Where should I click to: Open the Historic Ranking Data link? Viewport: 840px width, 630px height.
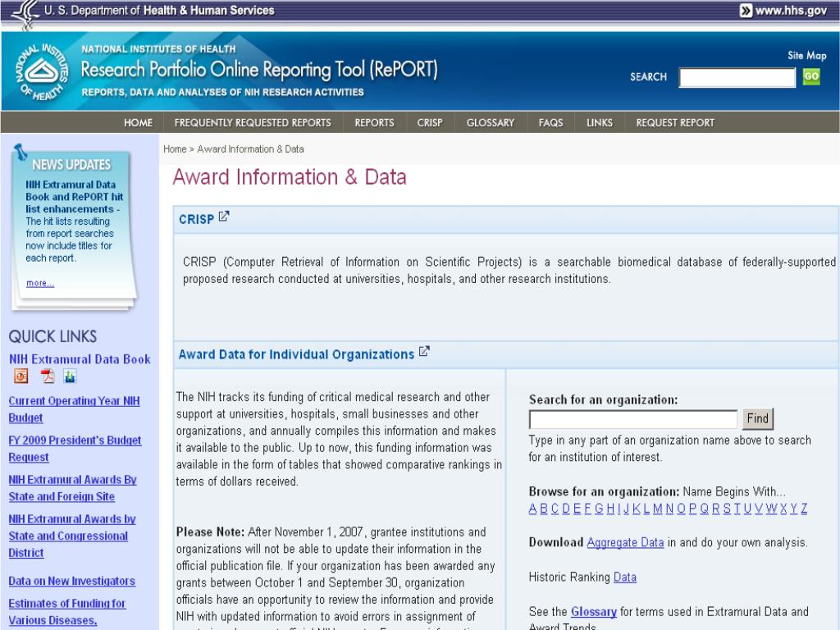[x=624, y=577]
